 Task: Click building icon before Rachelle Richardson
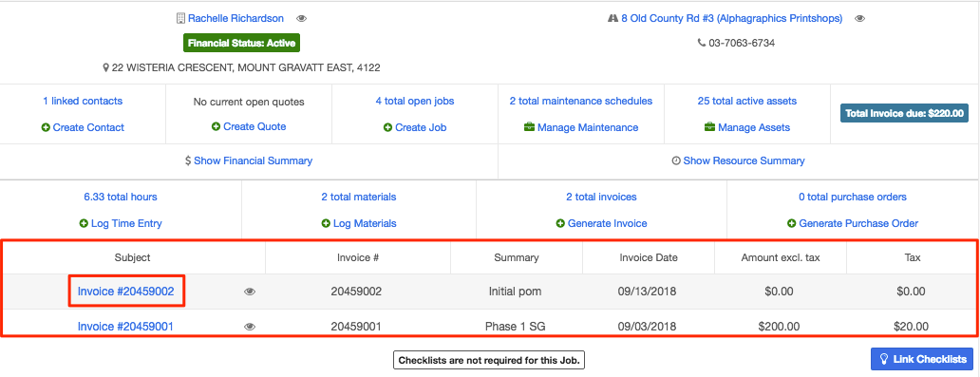click(181, 19)
